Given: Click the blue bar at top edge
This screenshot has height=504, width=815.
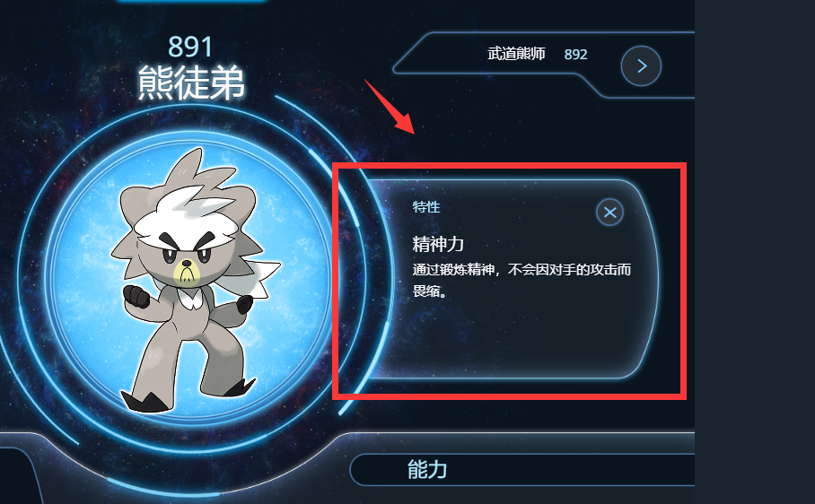Looking at the screenshot, I should pos(190,2).
